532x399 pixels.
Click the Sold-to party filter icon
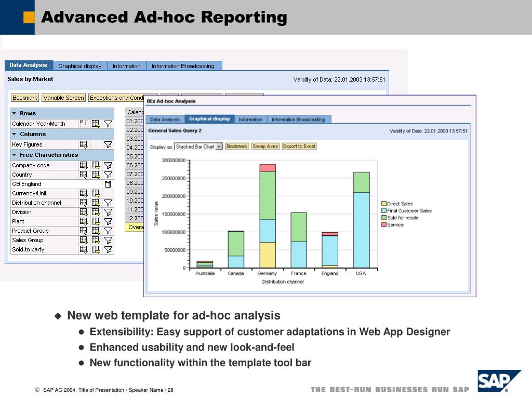(108, 249)
